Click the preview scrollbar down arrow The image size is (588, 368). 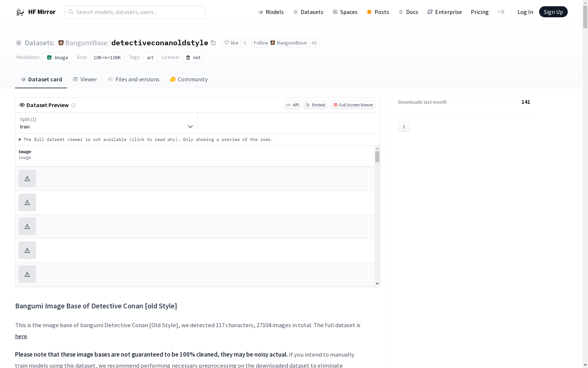click(377, 284)
